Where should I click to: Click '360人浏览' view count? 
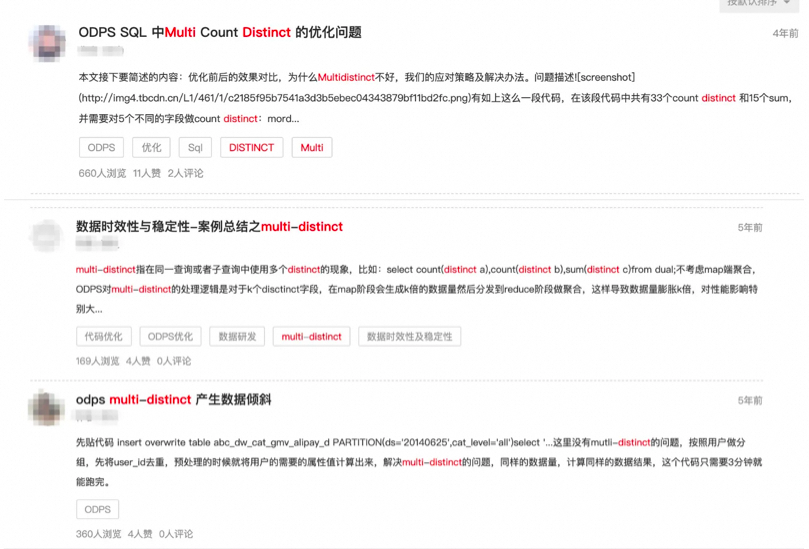click(x=99, y=534)
